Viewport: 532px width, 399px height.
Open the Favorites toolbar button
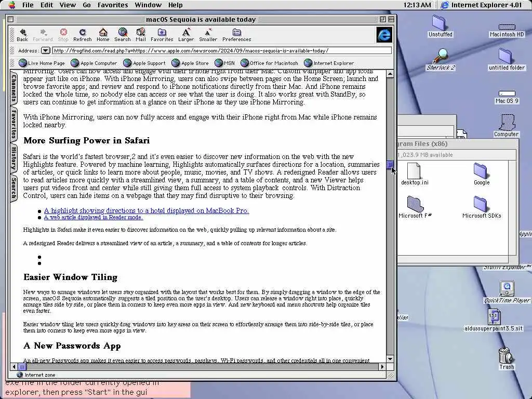(162, 35)
